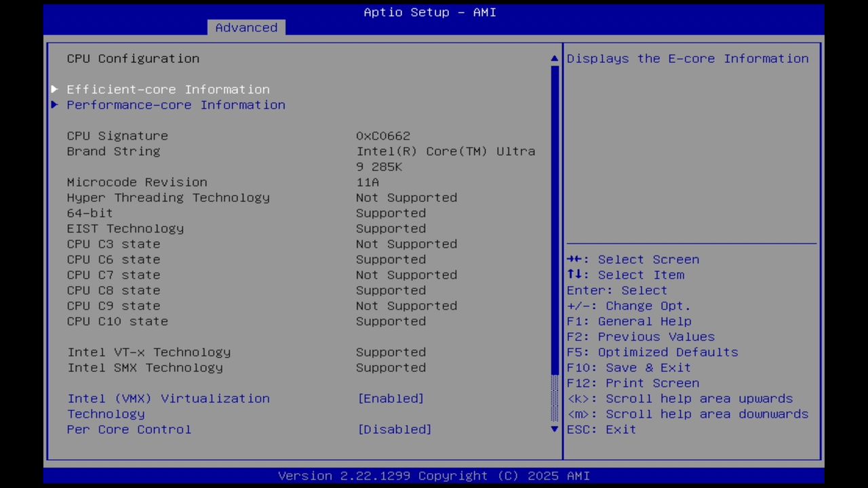This screenshot has width=868, height=488.
Task: Change the Enabled value of VMX
Action: pos(391,399)
